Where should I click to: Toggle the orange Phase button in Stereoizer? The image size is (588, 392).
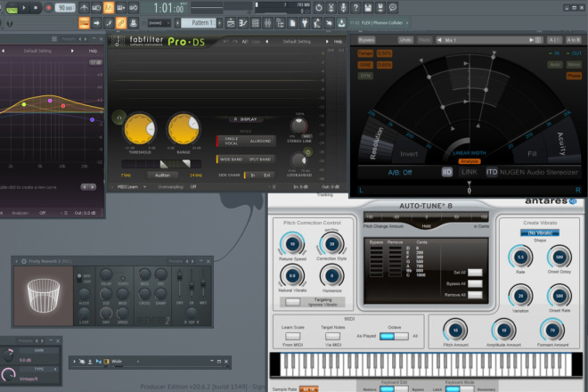[x=574, y=76]
